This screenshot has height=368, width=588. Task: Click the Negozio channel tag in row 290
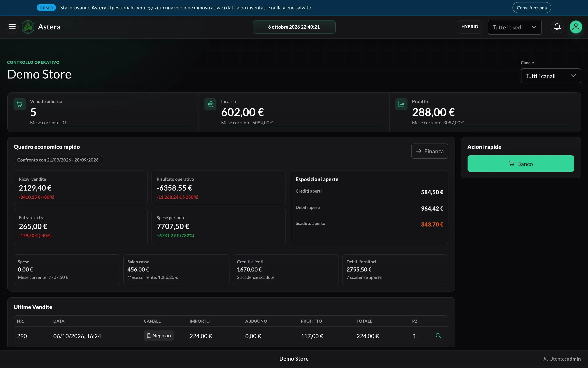pos(159,336)
